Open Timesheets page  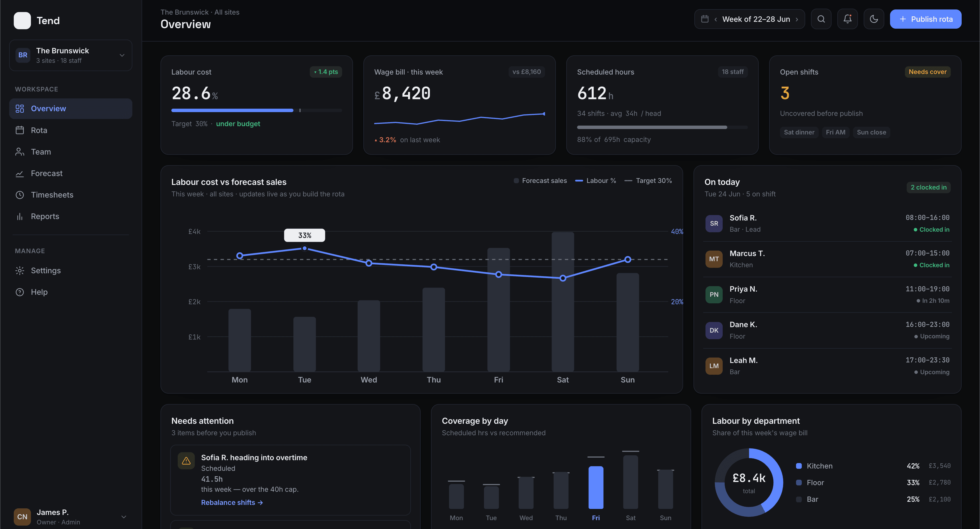tap(70, 195)
